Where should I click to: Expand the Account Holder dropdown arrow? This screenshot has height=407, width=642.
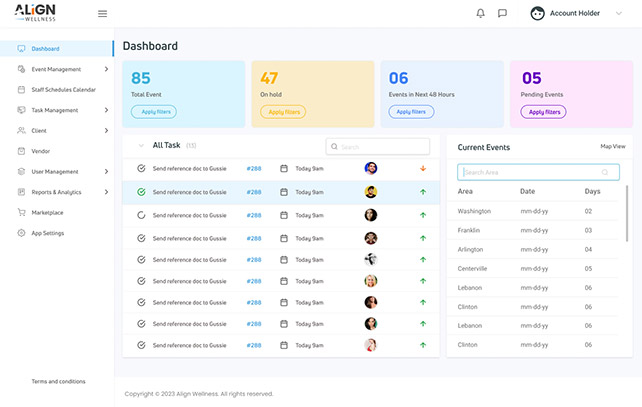[x=619, y=14]
